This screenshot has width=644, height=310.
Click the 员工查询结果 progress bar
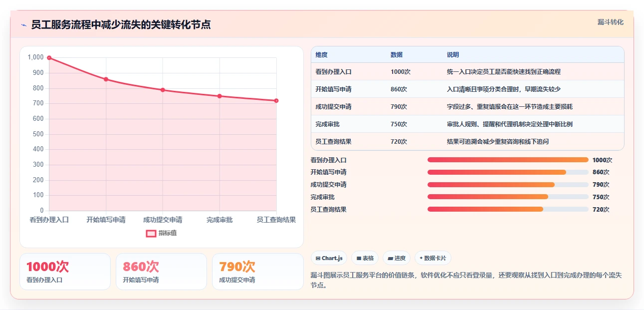tap(508, 210)
